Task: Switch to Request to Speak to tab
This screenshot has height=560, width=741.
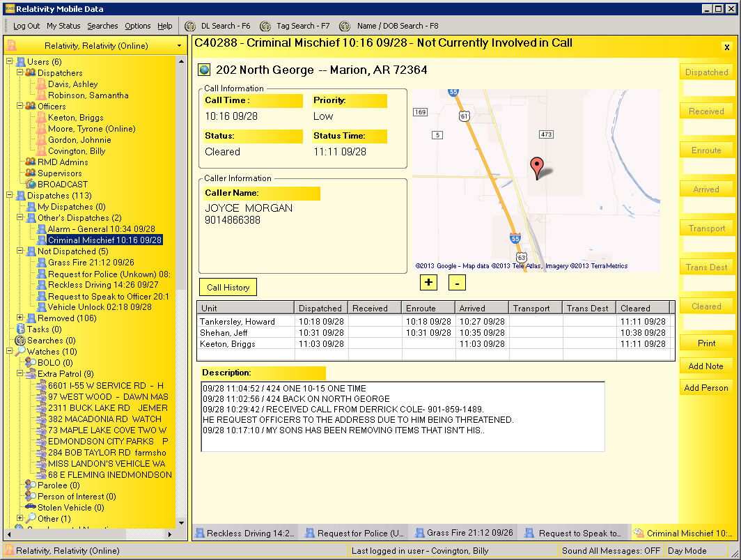Action: [574, 533]
